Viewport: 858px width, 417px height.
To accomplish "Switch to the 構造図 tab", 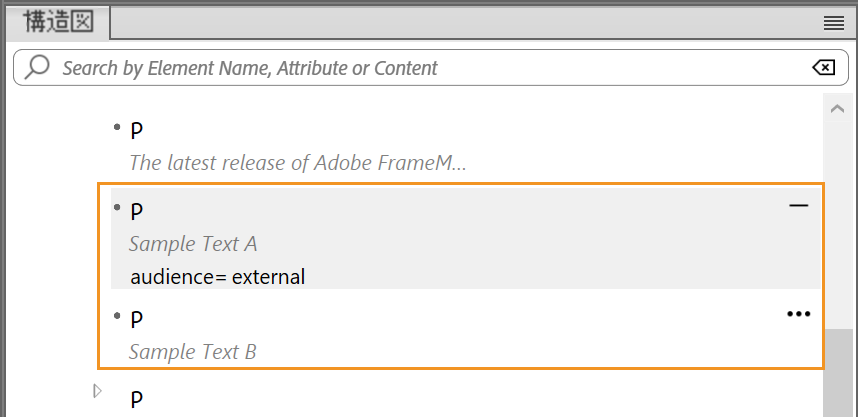I will point(58,23).
